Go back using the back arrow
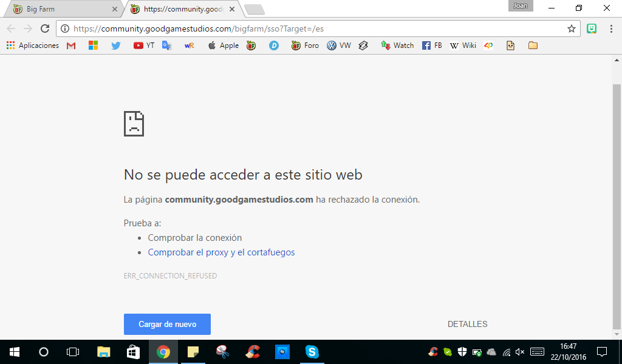The width and height of the screenshot is (622, 364). pyautogui.click(x=11, y=29)
